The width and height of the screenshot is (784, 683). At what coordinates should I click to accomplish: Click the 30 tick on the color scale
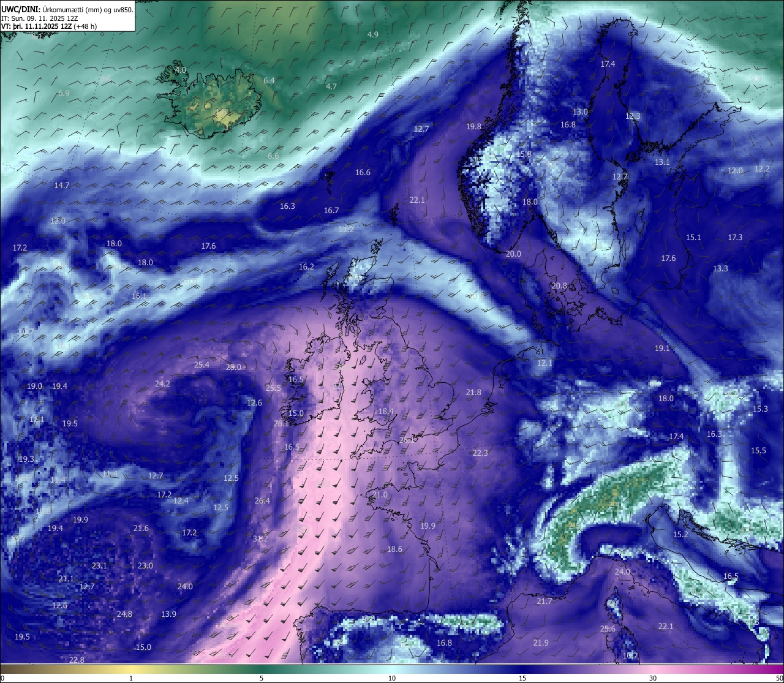[653, 678]
